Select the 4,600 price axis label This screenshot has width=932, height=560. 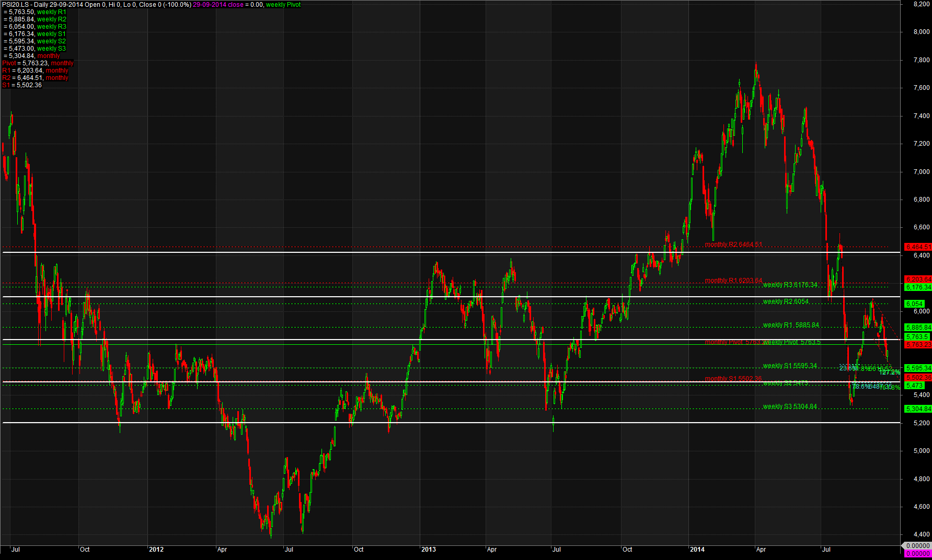922,507
